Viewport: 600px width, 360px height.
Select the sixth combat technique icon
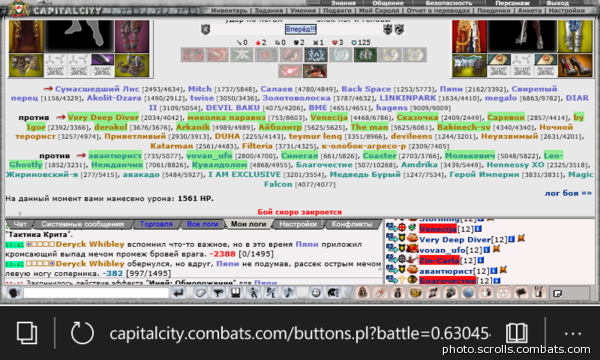[315, 55]
